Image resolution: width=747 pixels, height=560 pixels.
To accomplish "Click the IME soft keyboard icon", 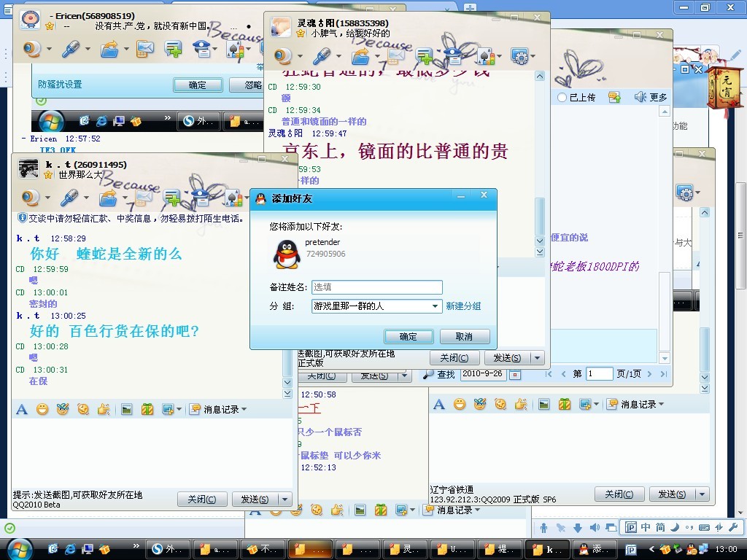I will click(x=704, y=527).
